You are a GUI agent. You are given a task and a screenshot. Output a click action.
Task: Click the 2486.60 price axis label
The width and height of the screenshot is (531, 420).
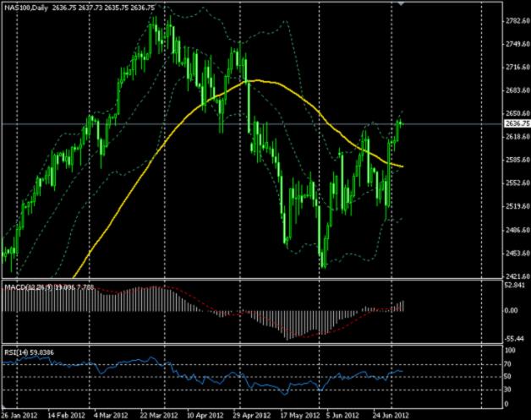click(517, 230)
